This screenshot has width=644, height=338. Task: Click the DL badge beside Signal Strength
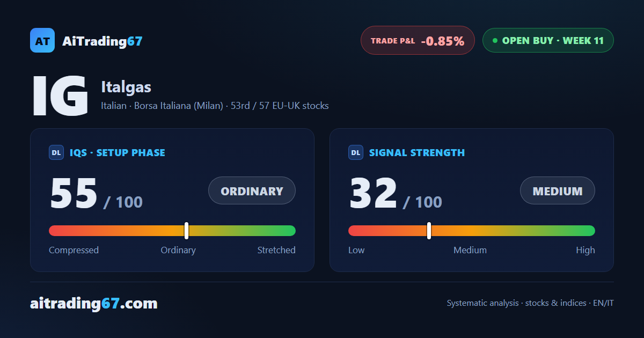click(x=356, y=152)
